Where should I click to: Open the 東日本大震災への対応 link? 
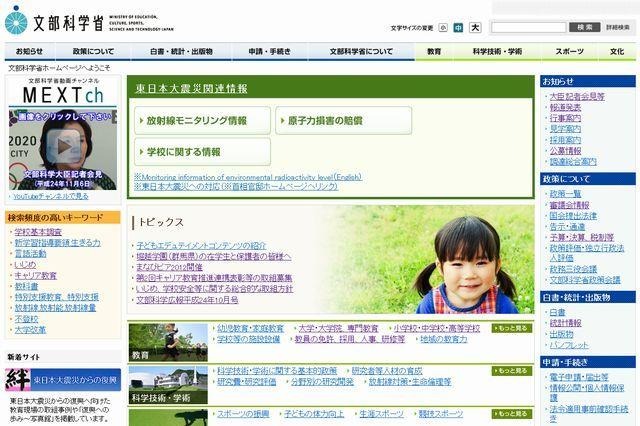click(x=236, y=186)
